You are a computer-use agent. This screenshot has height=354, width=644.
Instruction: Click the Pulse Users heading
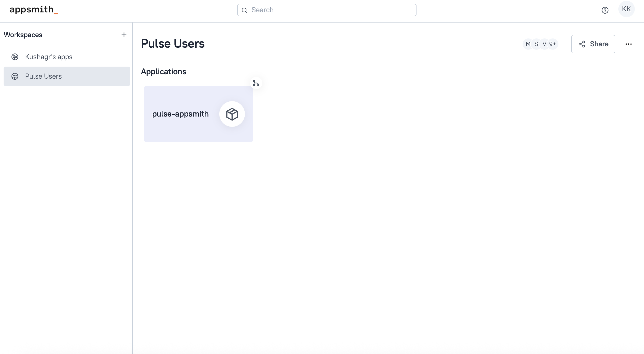[x=173, y=44]
